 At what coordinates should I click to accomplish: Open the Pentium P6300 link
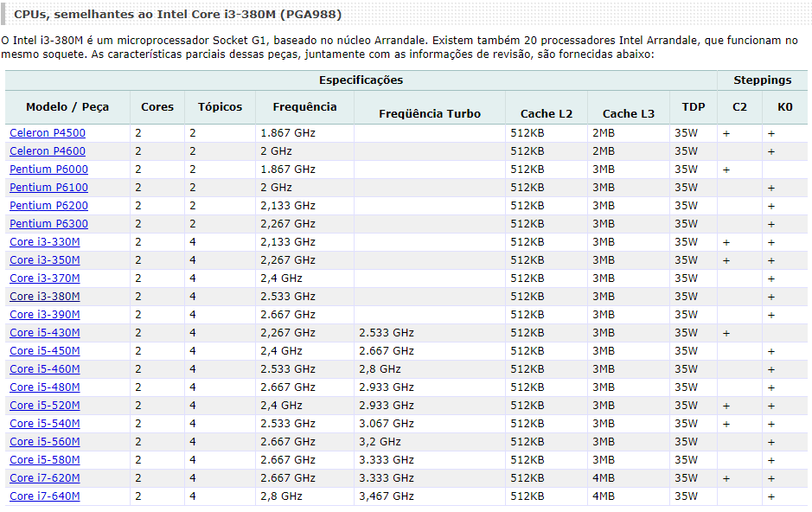coord(48,224)
